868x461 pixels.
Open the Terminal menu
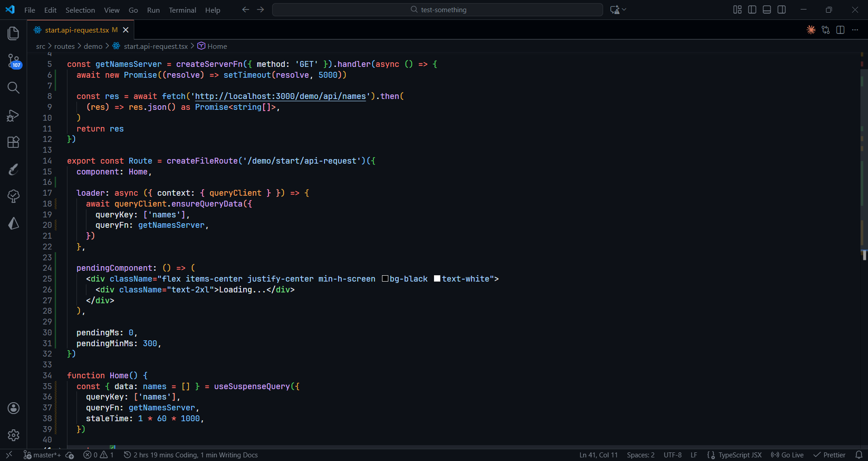182,10
